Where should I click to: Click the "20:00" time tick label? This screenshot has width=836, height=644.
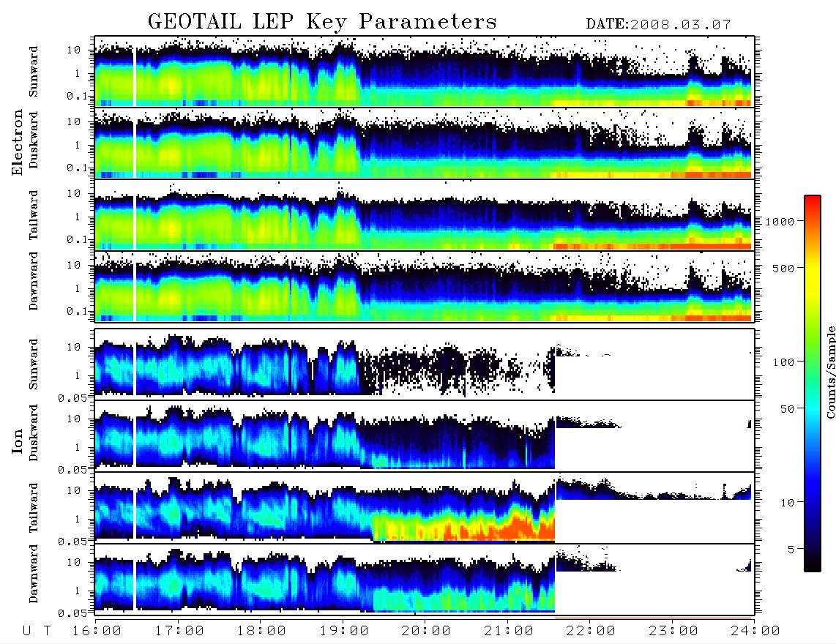[x=426, y=632]
